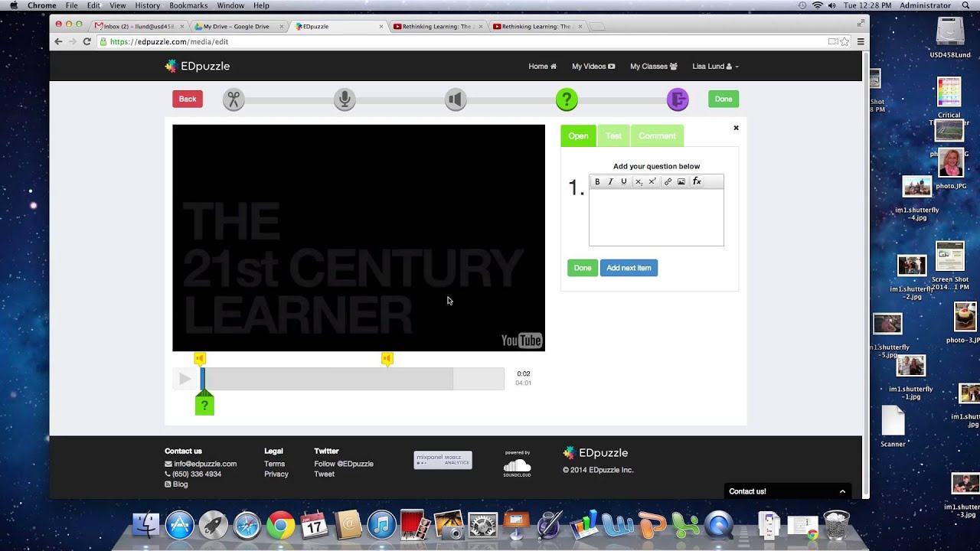
Task: Select the first yellow audio marker
Action: (x=200, y=358)
